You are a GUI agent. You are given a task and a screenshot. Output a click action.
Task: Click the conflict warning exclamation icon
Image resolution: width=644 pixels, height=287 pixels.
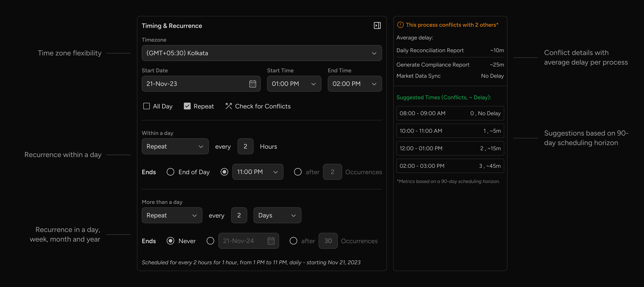400,25
